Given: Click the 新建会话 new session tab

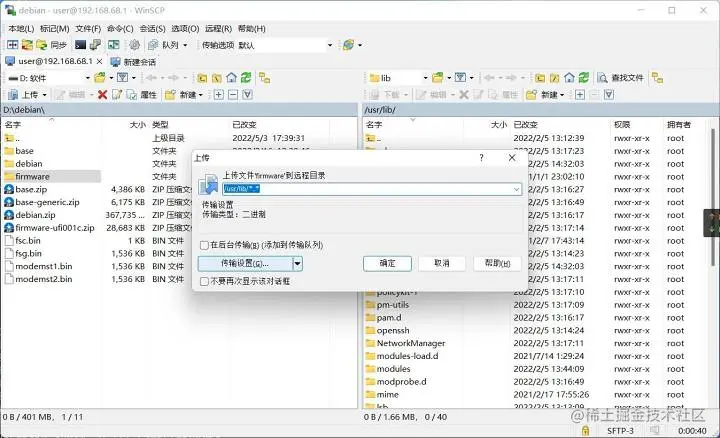Looking at the screenshot, I should [x=133, y=62].
